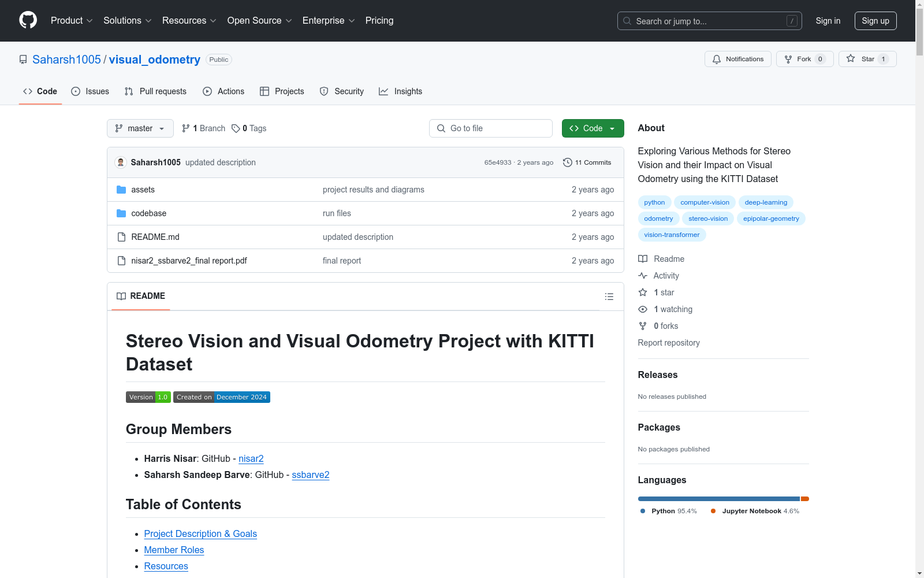Open the Security tab
This screenshot has height=578, width=924.
[342, 91]
